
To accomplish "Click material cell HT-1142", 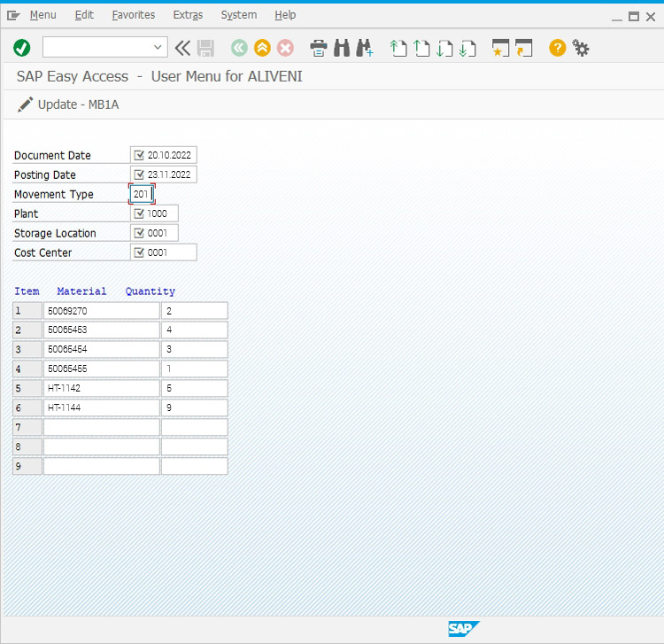I will pos(102,388).
